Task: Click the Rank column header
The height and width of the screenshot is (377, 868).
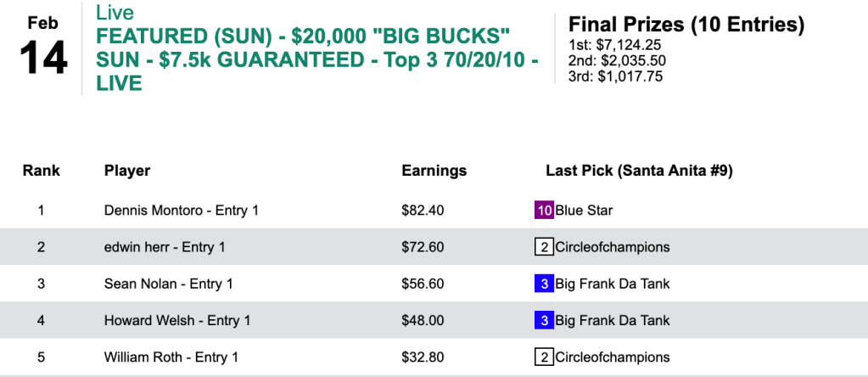Action: click(41, 171)
